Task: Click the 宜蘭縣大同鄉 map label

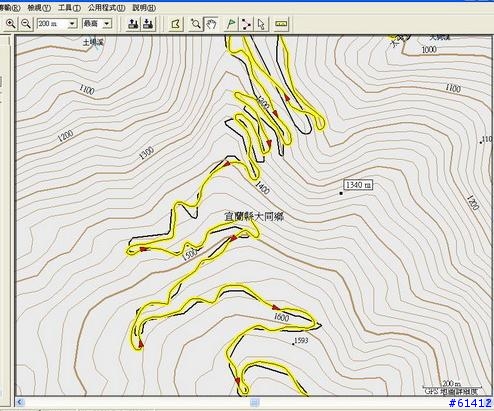Action: (254, 217)
